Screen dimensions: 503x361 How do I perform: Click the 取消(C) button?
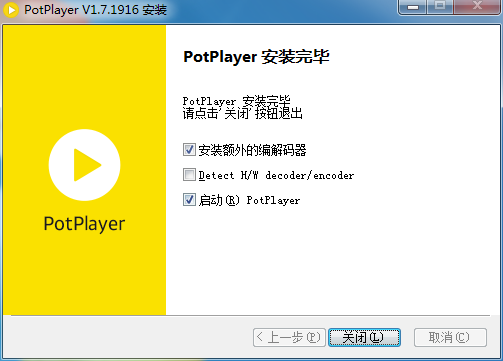pyautogui.click(x=450, y=337)
